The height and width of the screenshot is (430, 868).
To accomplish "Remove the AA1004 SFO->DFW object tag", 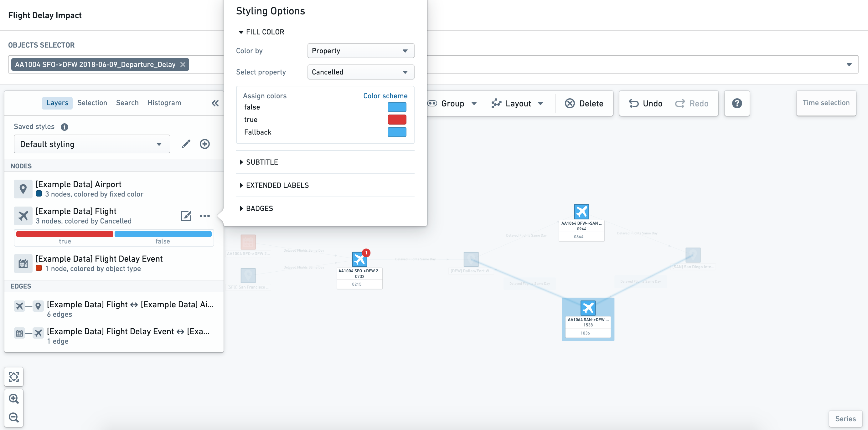I will [183, 64].
